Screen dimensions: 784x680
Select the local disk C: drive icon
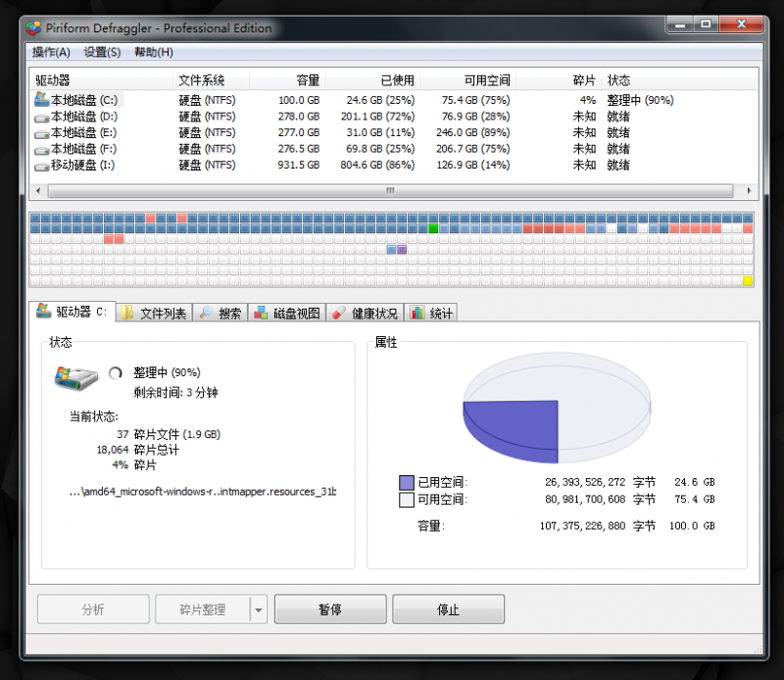pyautogui.click(x=41, y=100)
